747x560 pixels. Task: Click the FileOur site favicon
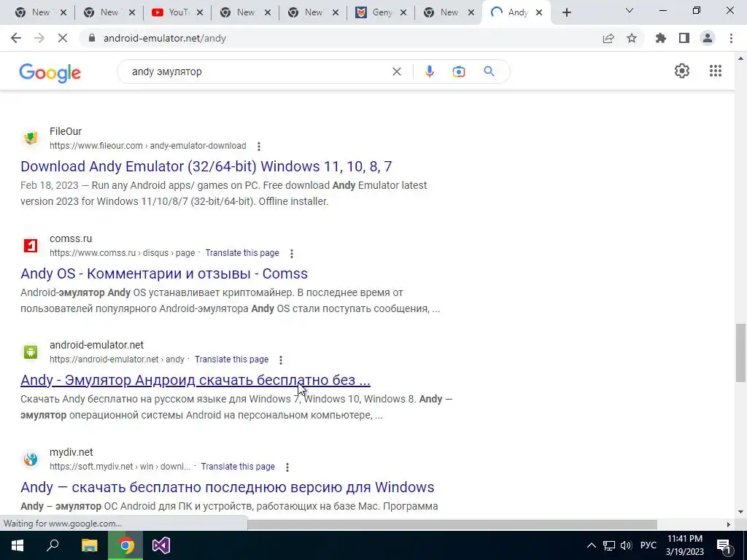[x=31, y=138]
